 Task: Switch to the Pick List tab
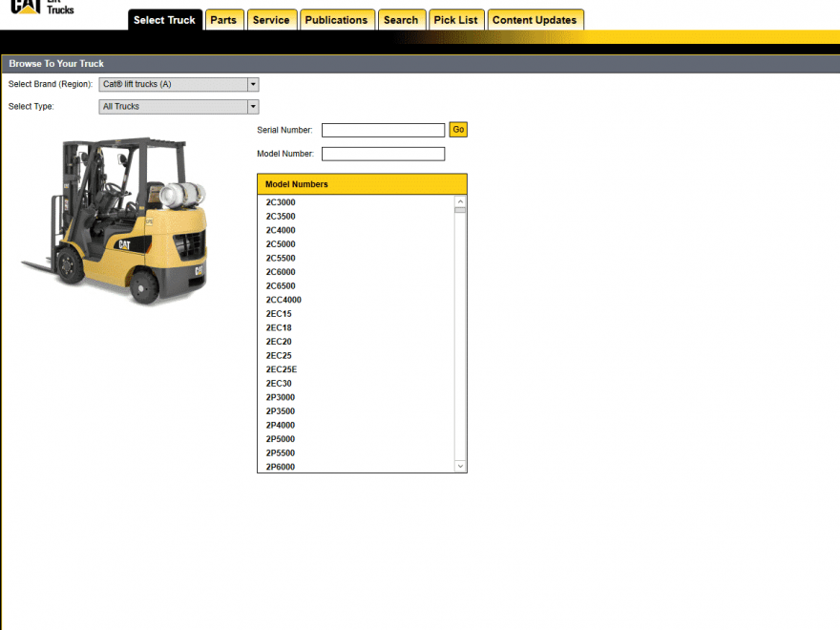[x=456, y=20]
